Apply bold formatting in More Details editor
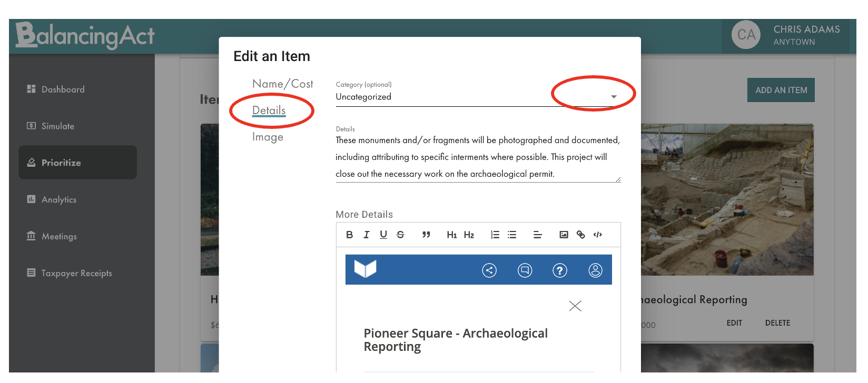The height and width of the screenshot is (383, 868). coord(349,235)
